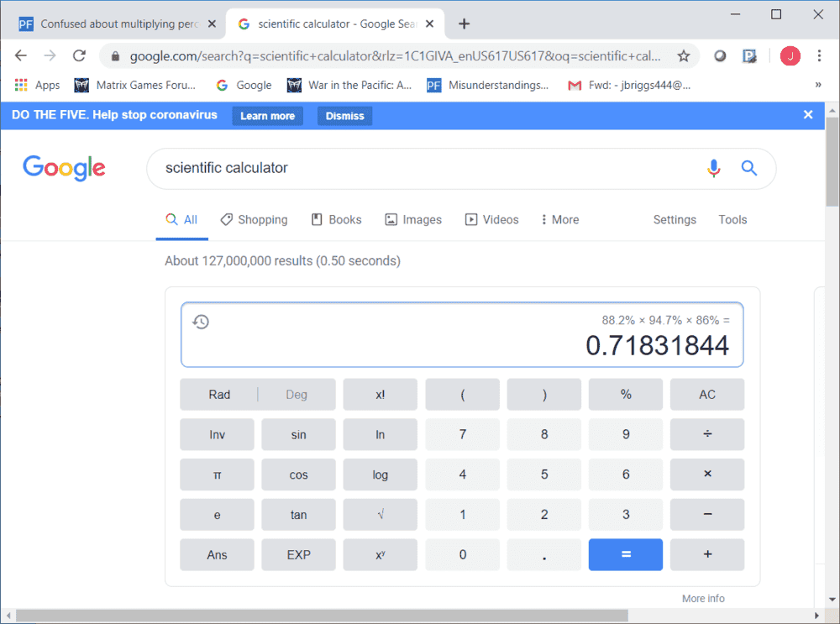Click the blue magnifier search icon
The width and height of the screenshot is (840, 624).
(x=749, y=168)
